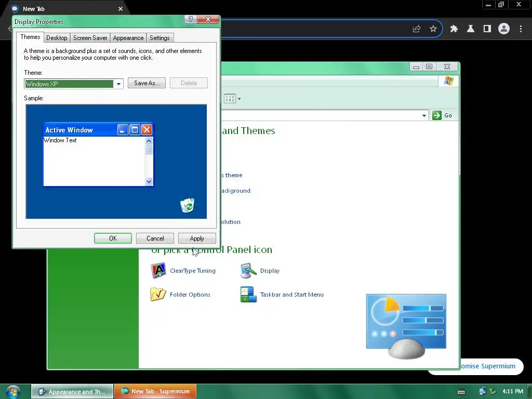
Task: Open Taskbar and Start Menu icon
Action: [x=248, y=294]
